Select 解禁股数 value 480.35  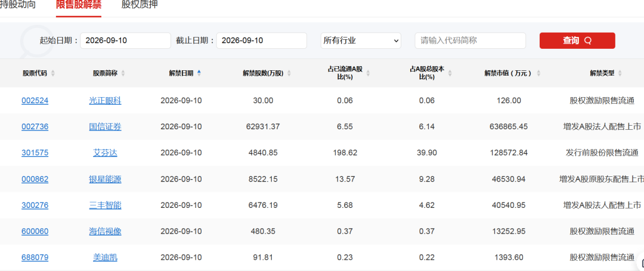(263, 232)
